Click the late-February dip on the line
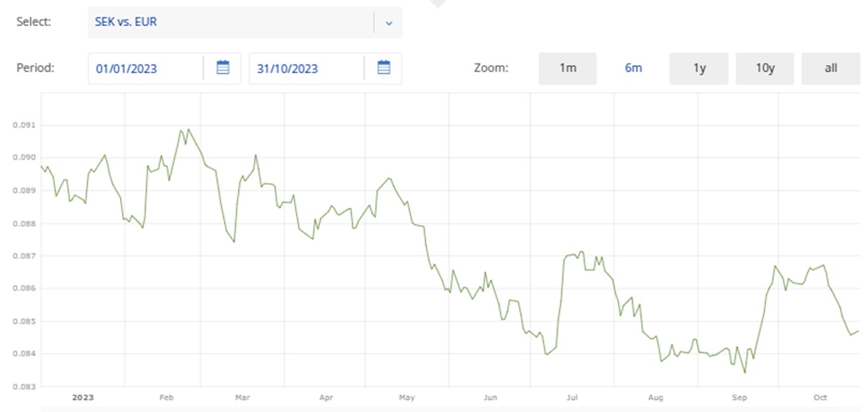Image resolution: width=868 pixels, height=412 pixels. tap(234, 242)
